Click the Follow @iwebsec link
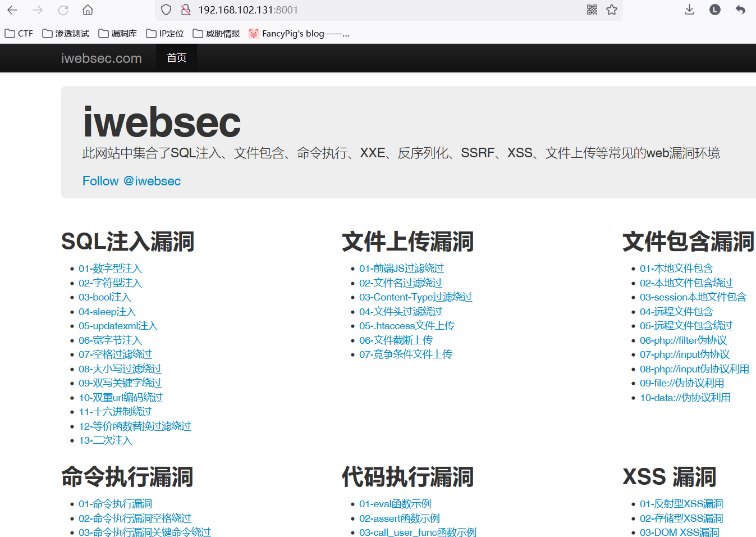756x537 pixels. [x=131, y=181]
